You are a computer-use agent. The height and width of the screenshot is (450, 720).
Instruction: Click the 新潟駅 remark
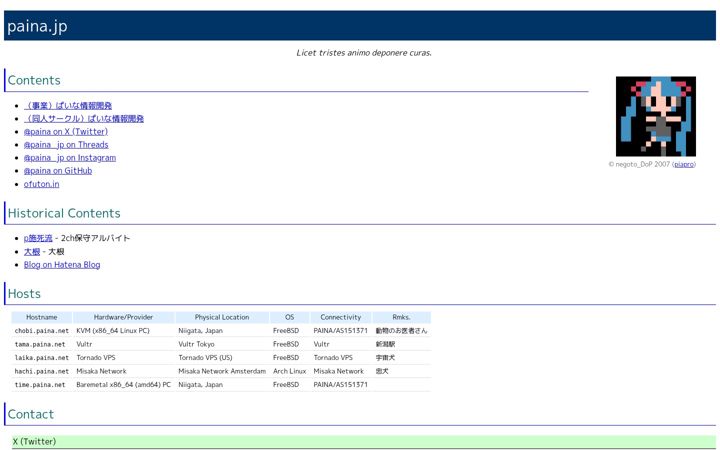tap(385, 344)
